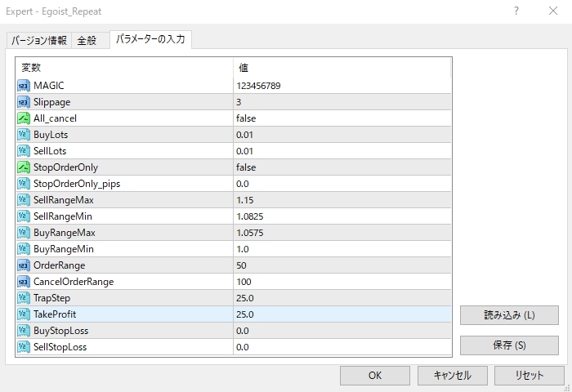Switch to the バージョン情報 tab

coord(38,41)
